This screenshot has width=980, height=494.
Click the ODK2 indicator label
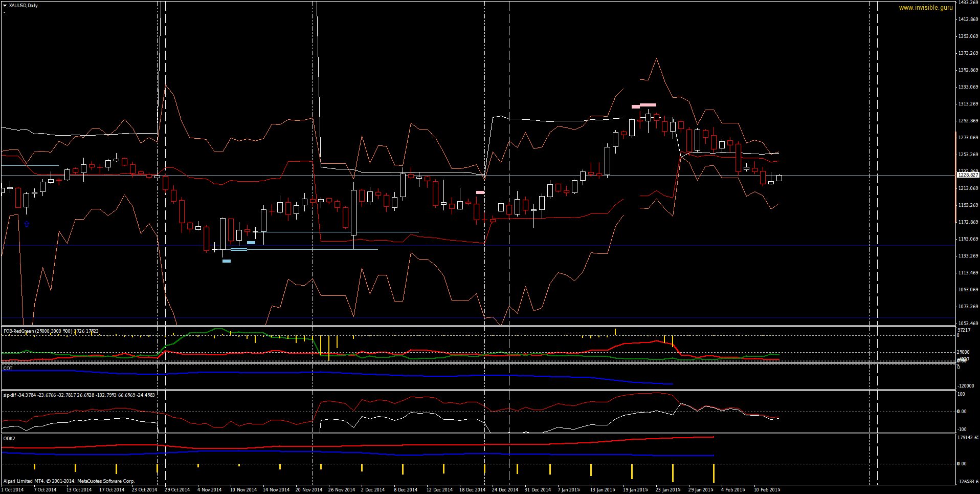tap(9, 438)
